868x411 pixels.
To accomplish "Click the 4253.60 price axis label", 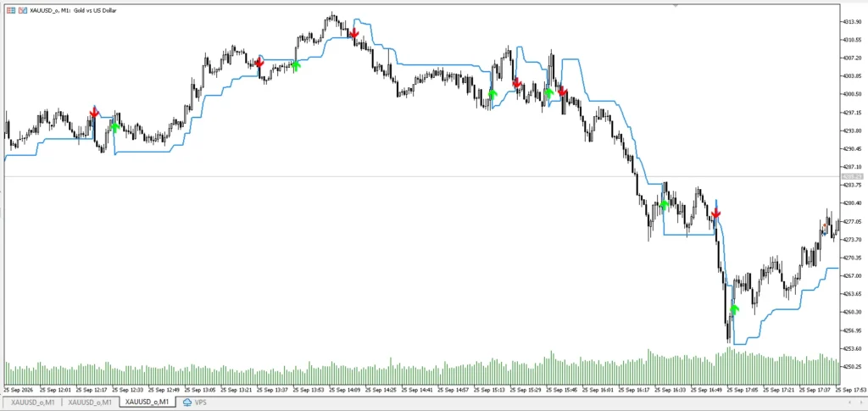I will tap(853, 348).
